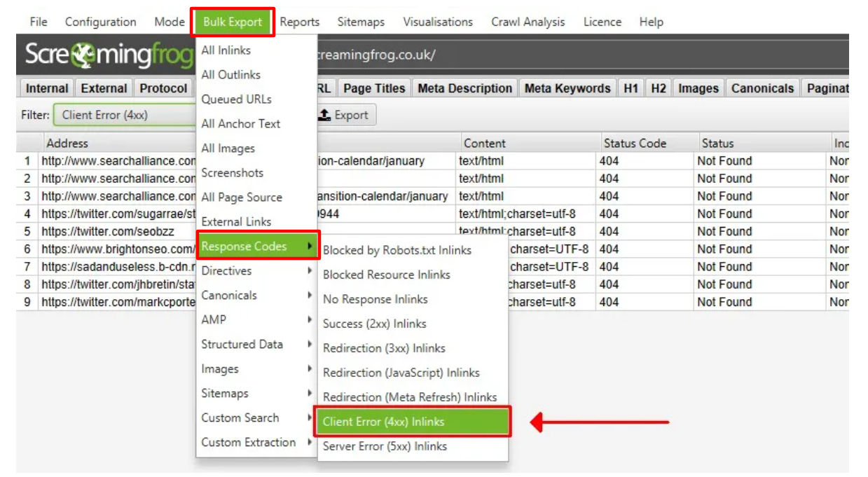Switch to the Canonicals tab

click(x=762, y=88)
